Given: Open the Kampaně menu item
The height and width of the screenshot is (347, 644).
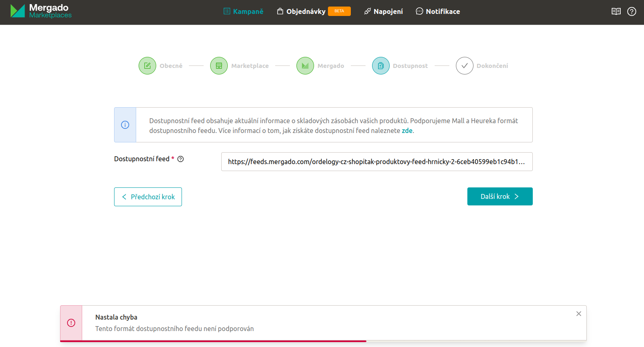Looking at the screenshot, I should point(243,11).
